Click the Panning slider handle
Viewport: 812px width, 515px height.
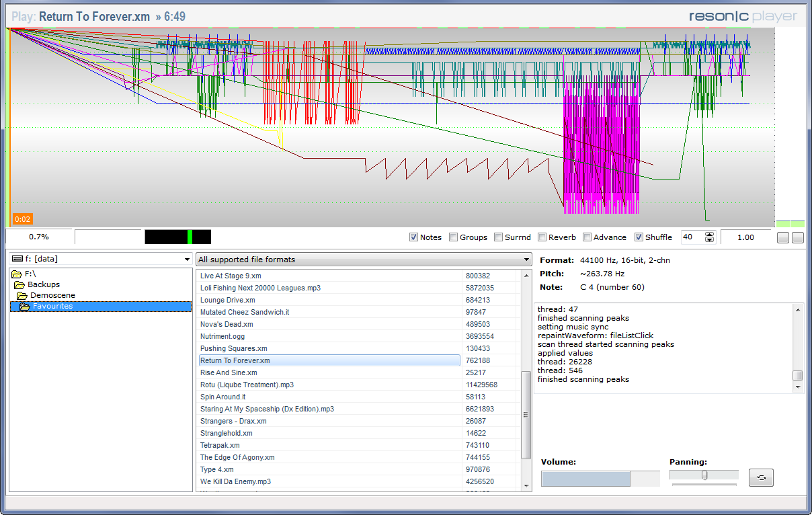[x=704, y=475]
